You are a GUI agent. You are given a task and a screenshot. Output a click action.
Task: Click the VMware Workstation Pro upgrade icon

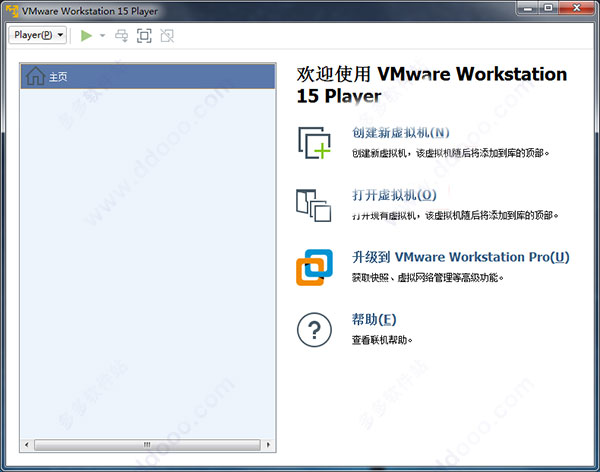click(314, 267)
